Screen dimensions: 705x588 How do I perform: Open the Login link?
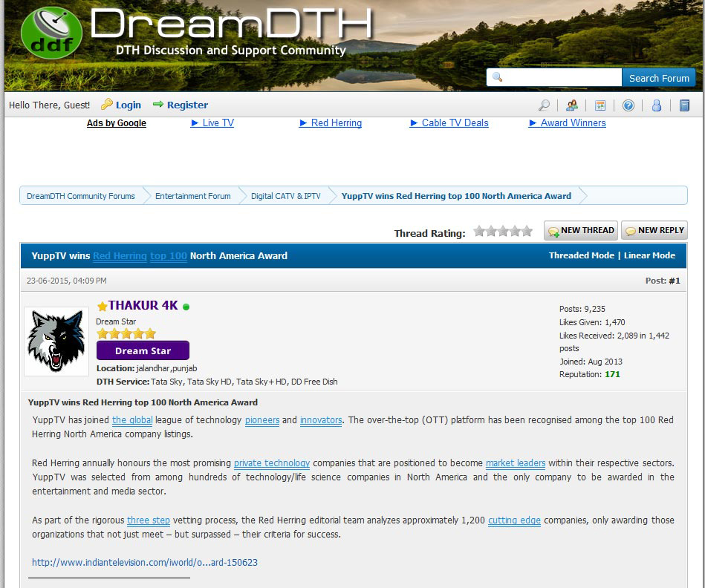(128, 105)
